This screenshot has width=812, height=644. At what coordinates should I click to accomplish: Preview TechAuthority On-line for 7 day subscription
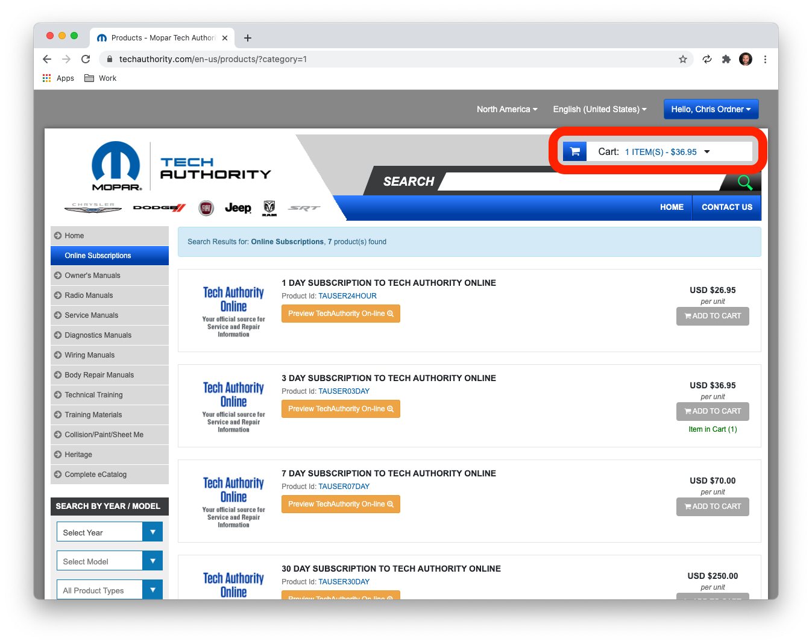point(341,504)
